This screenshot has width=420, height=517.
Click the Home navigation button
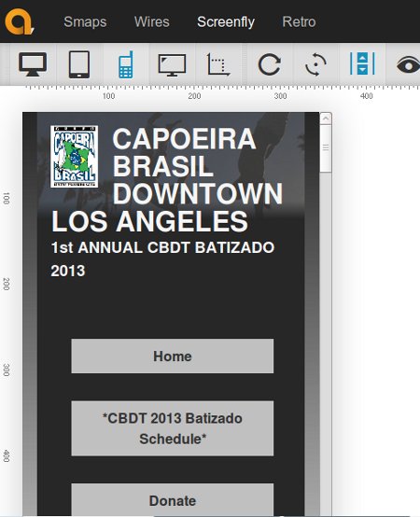[173, 356]
